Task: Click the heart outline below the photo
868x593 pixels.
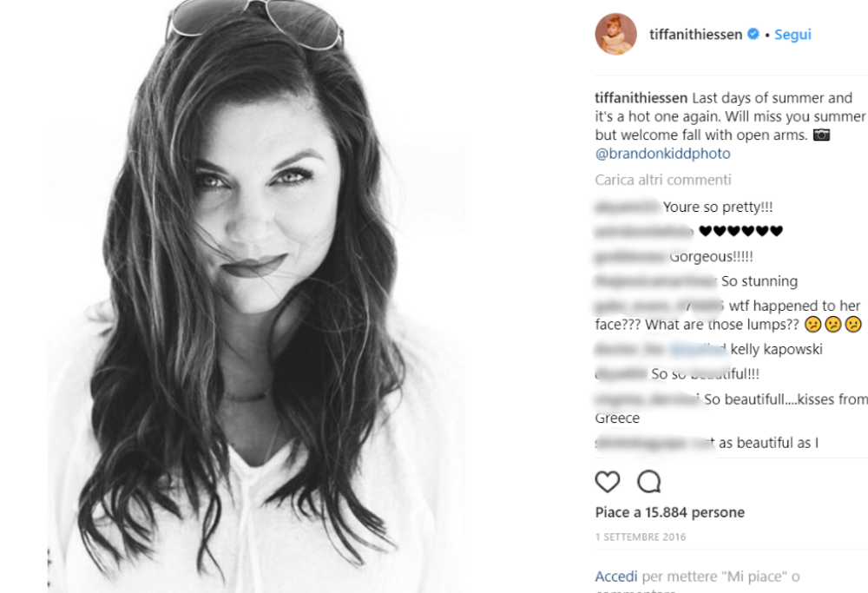Action: point(608,481)
